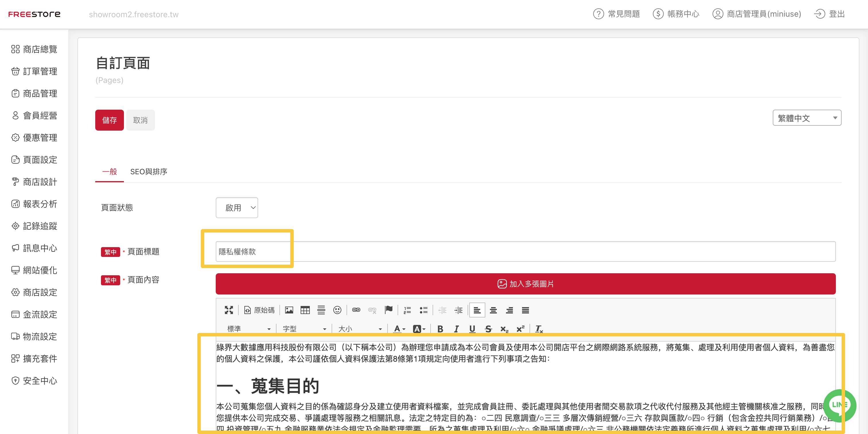Open the 頁面狀態 啟用 dropdown

(237, 208)
